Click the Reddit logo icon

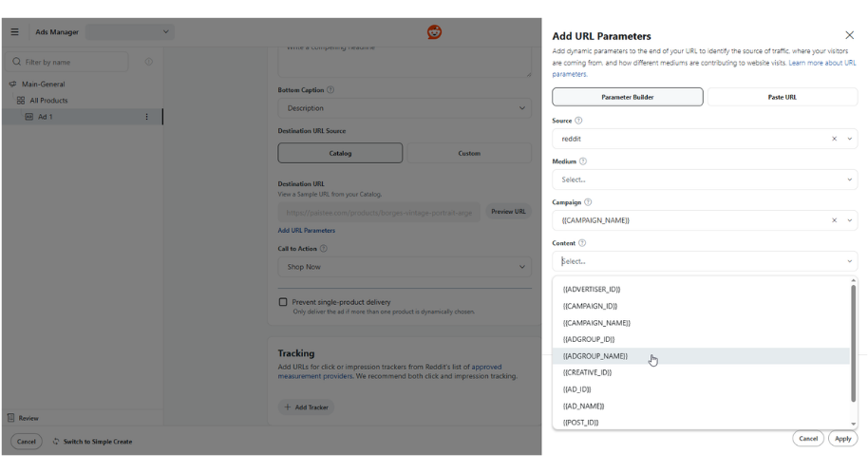point(435,32)
